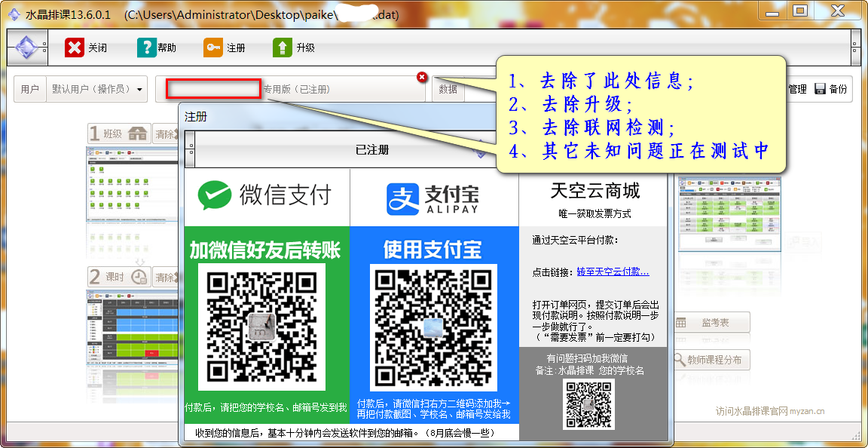Open the 转至天空云付款 link
The width and height of the screenshot is (868, 448).
click(613, 272)
